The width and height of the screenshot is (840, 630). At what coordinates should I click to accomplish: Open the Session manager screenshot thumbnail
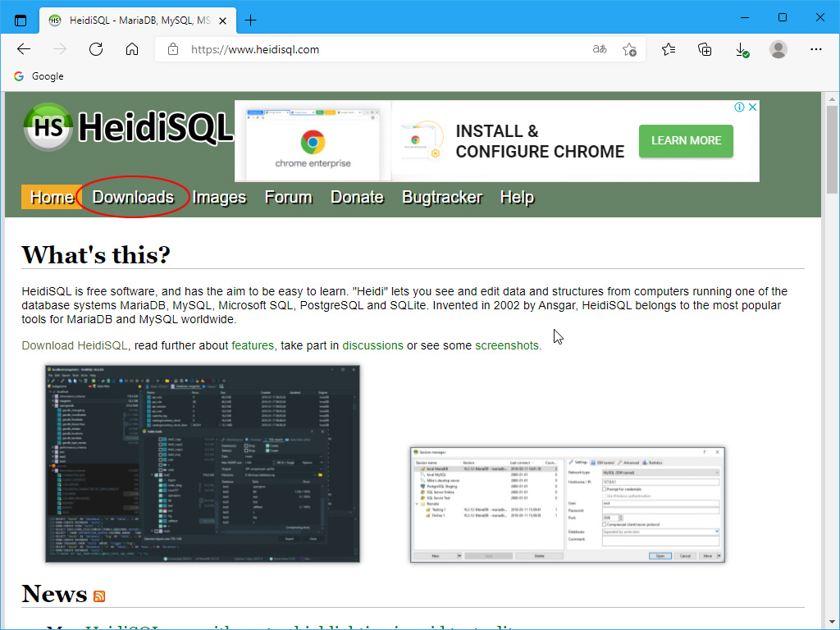568,504
